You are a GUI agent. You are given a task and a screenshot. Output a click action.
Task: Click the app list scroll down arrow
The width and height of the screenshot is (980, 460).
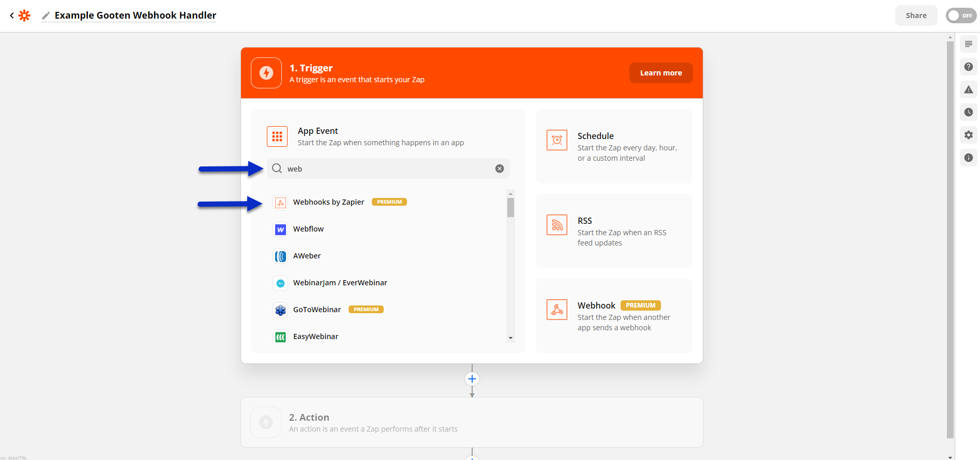point(510,338)
